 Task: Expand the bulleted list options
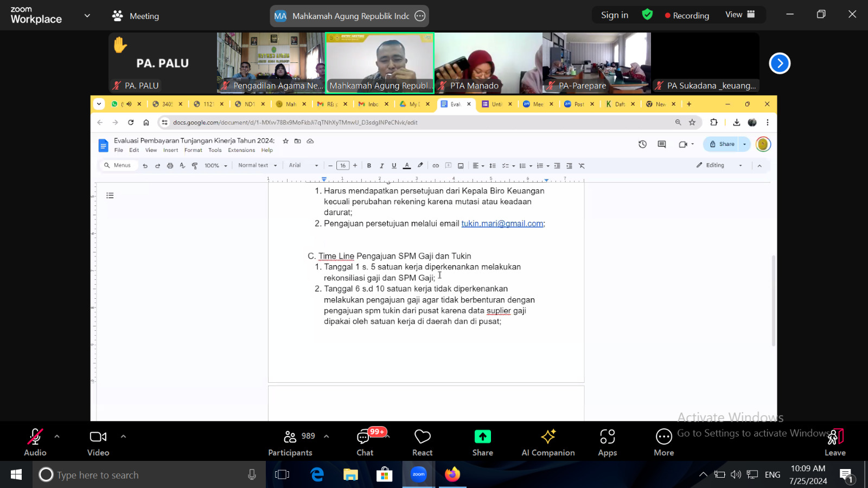click(531, 166)
